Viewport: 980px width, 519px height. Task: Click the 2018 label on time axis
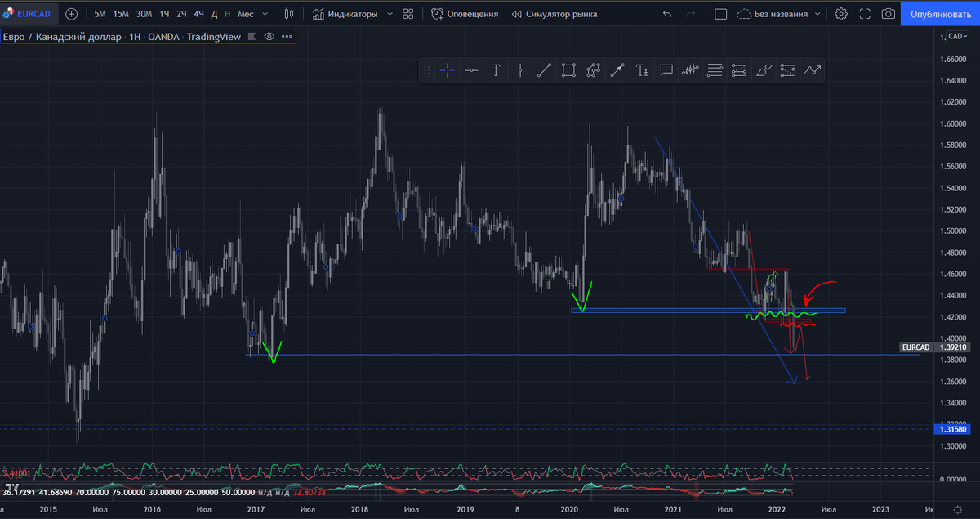coord(359,509)
